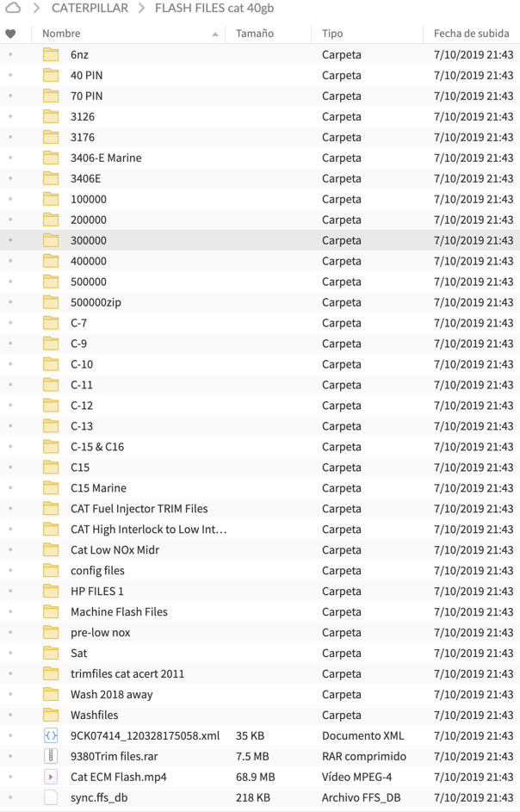The width and height of the screenshot is (520, 812).
Task: Toggle favorite dot for config files row
Action: tap(10, 571)
